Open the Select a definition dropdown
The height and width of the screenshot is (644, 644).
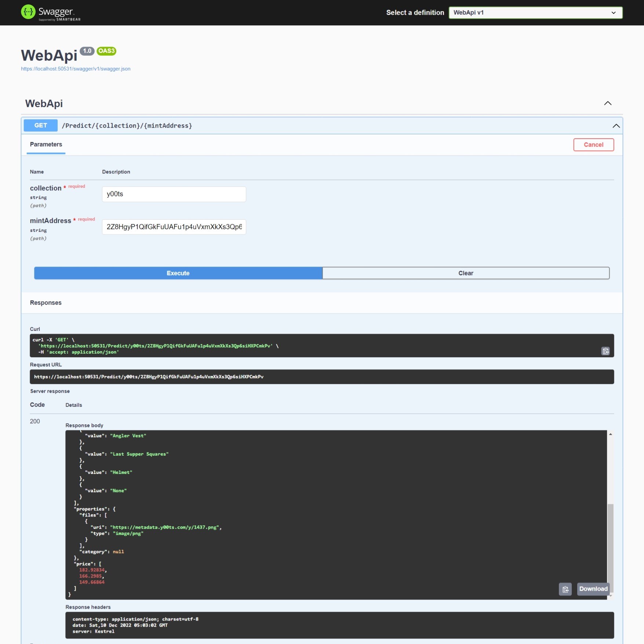coord(535,12)
